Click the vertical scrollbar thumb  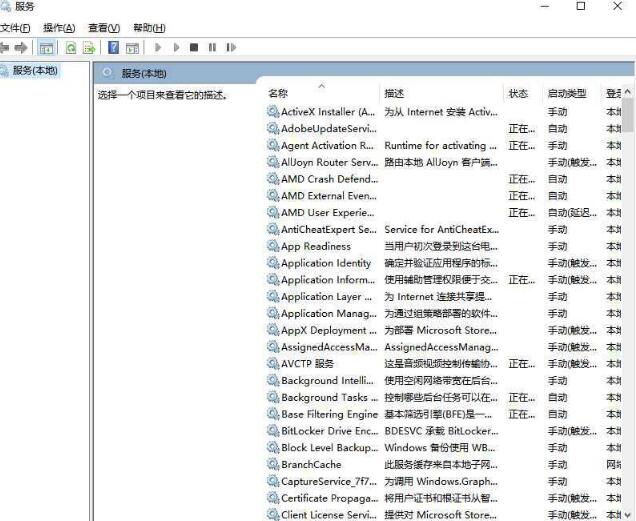pos(628,115)
